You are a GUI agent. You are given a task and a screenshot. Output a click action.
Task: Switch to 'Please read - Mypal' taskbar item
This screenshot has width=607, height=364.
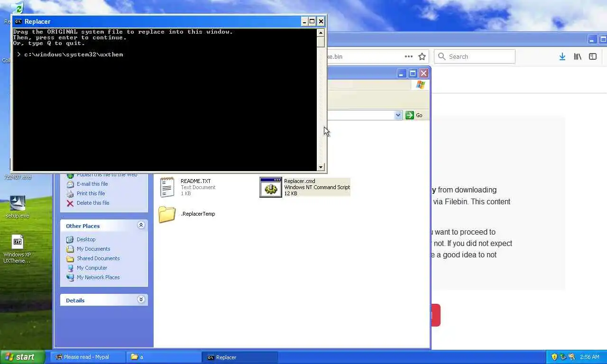(88, 357)
